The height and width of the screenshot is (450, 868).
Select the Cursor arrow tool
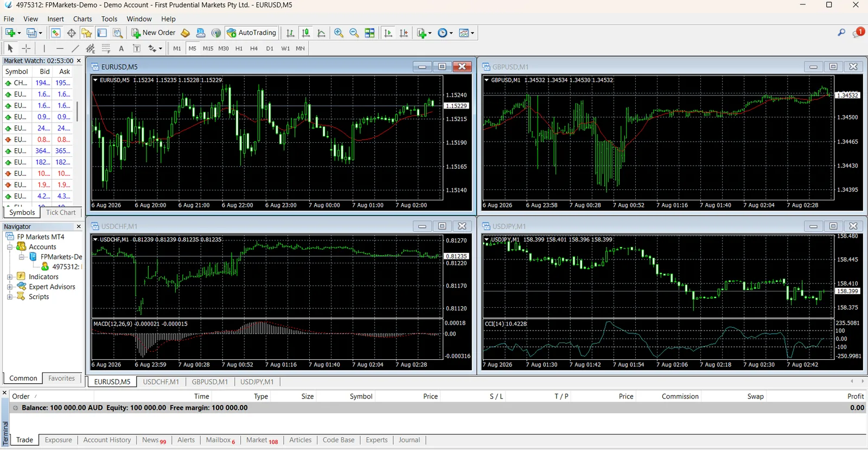click(10, 48)
